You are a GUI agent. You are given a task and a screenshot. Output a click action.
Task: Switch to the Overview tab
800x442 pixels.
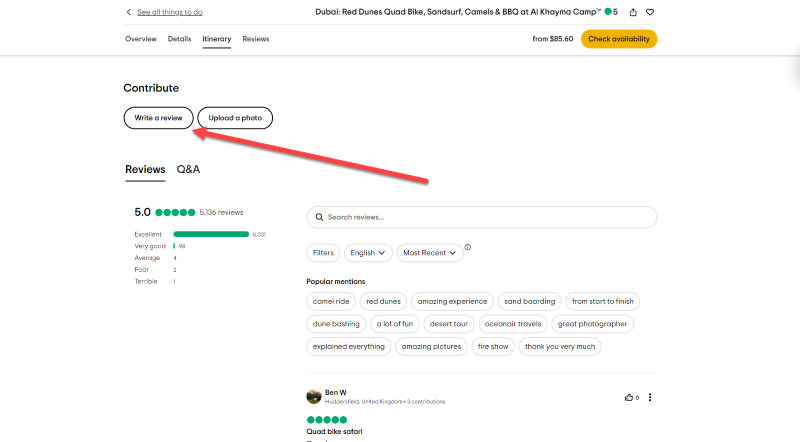tap(141, 39)
